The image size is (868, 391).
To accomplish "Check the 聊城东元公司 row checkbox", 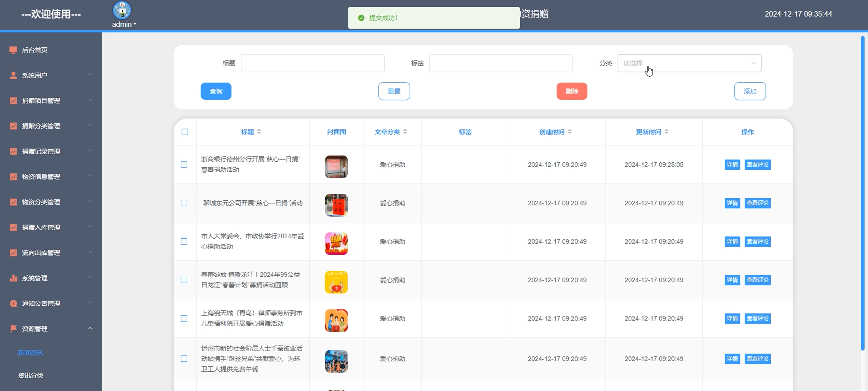I will [x=184, y=203].
